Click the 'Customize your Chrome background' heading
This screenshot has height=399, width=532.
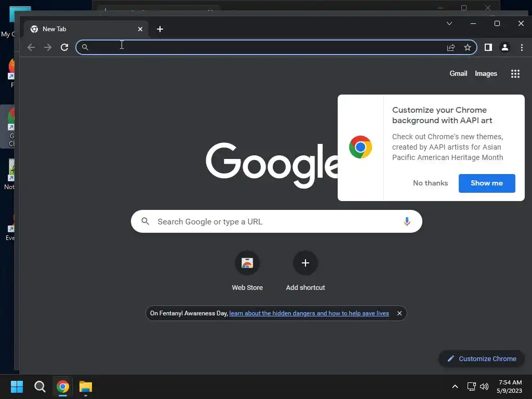[x=442, y=115]
